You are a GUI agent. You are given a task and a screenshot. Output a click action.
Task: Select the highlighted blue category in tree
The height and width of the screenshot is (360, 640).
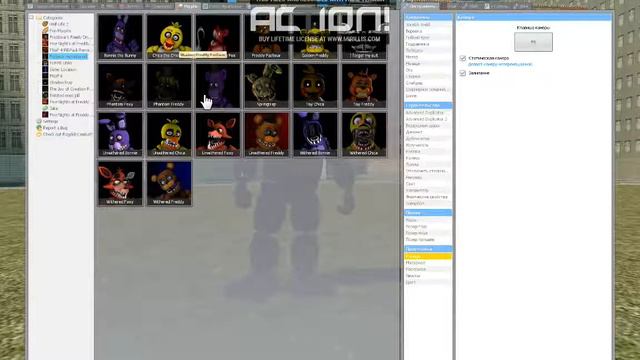pos(68,56)
